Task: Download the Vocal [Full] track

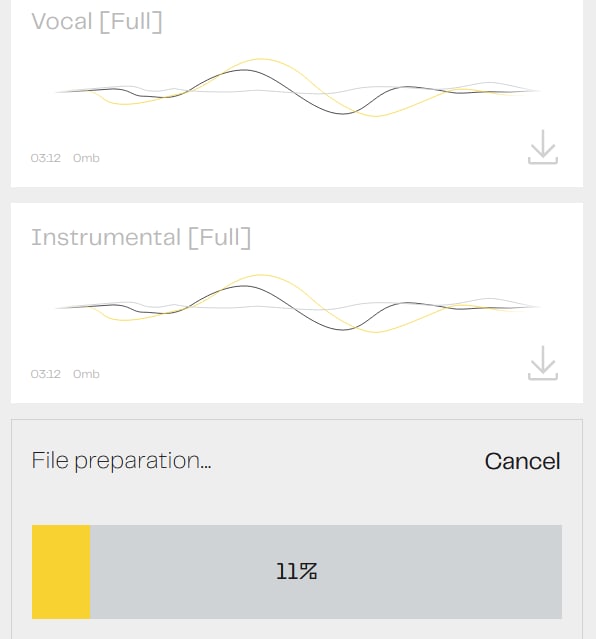Action: coord(543,147)
